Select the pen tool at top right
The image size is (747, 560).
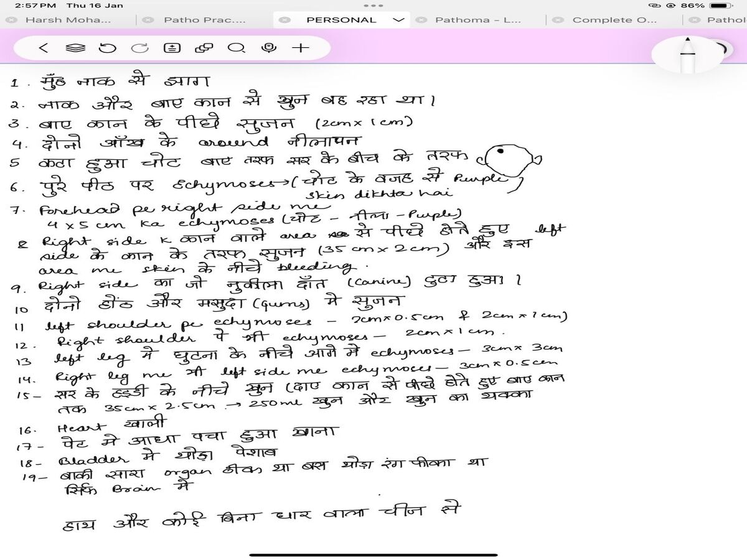coord(687,54)
